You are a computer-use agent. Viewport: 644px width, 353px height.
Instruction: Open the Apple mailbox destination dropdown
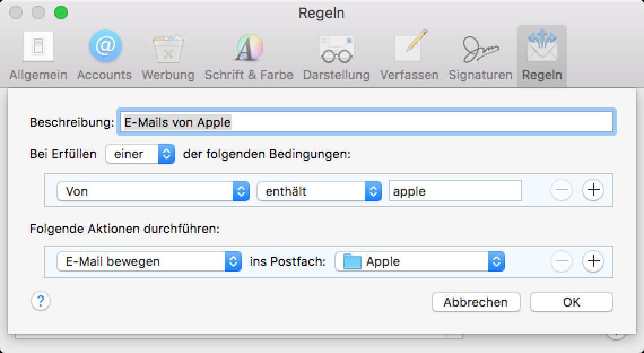coord(420,261)
